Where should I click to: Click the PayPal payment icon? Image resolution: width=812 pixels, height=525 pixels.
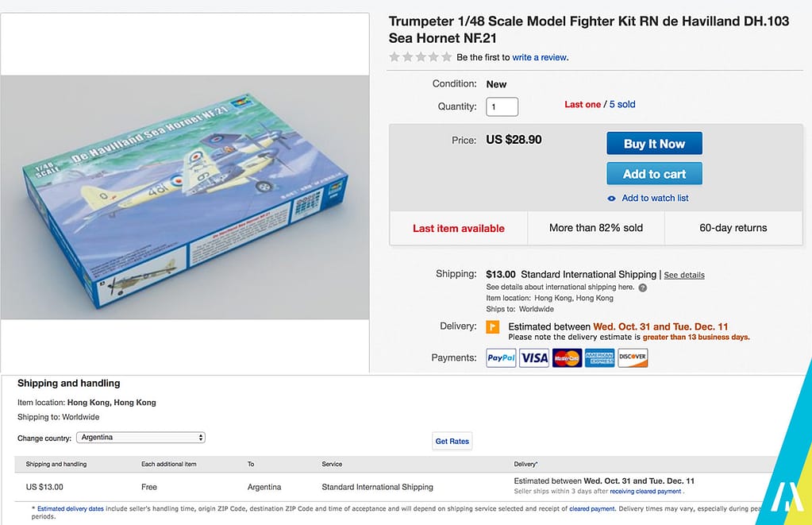coord(501,357)
